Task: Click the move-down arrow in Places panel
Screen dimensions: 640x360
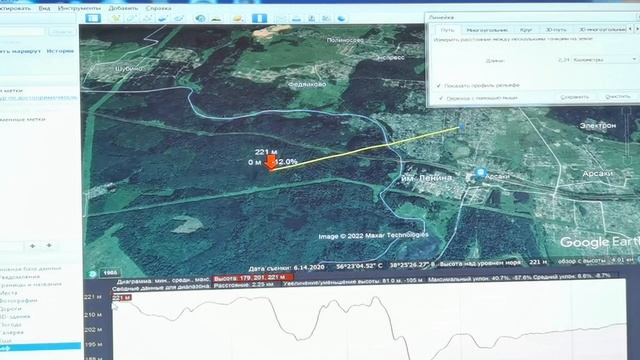Action: click(x=49, y=245)
